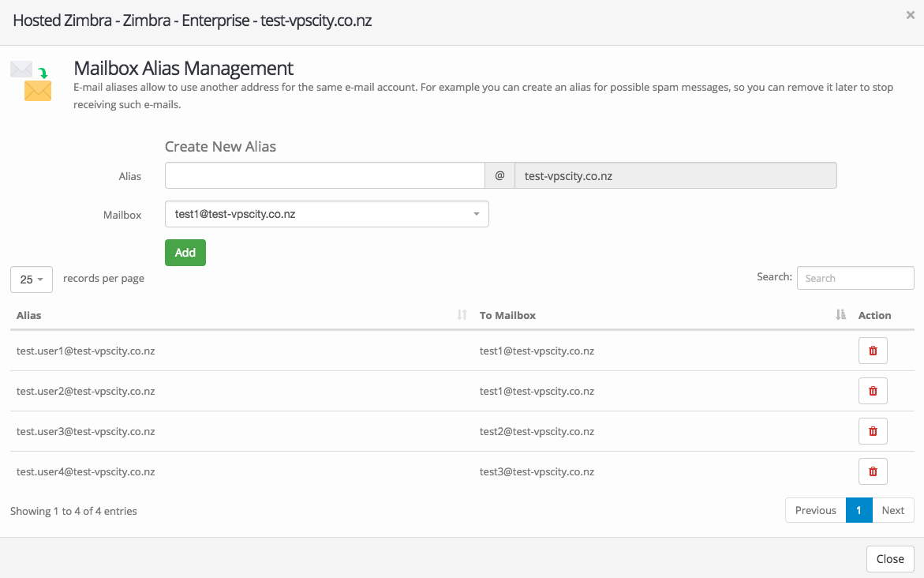Select page 1 in pagination

click(859, 510)
